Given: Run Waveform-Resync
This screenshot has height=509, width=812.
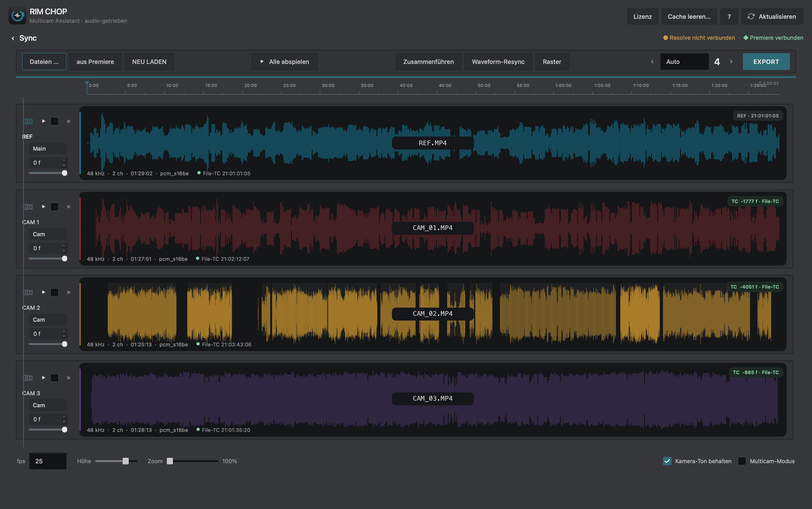Looking at the screenshot, I should tap(498, 62).
